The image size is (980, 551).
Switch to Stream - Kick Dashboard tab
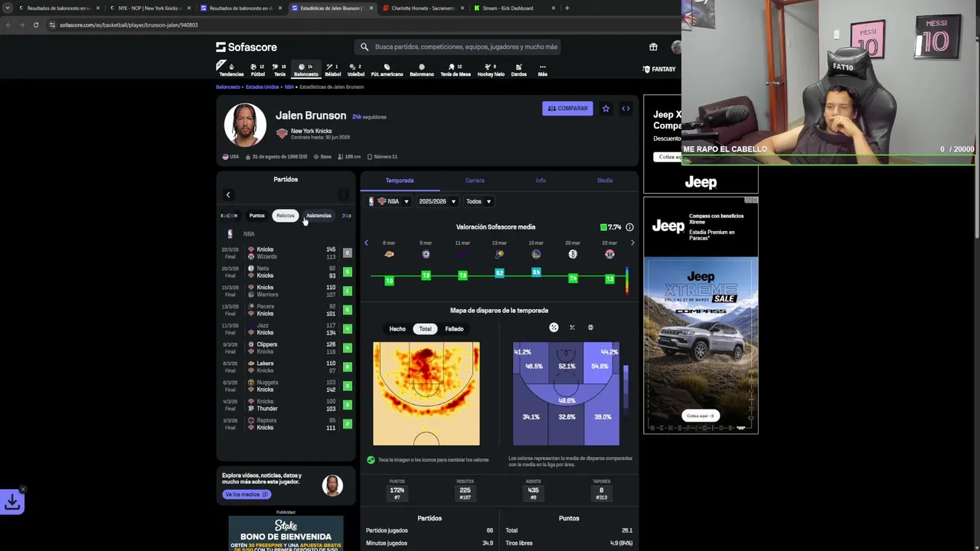click(x=513, y=8)
